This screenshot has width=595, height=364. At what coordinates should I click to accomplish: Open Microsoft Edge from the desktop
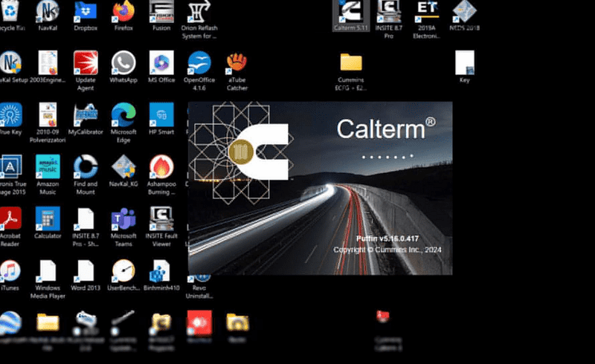[x=123, y=123]
